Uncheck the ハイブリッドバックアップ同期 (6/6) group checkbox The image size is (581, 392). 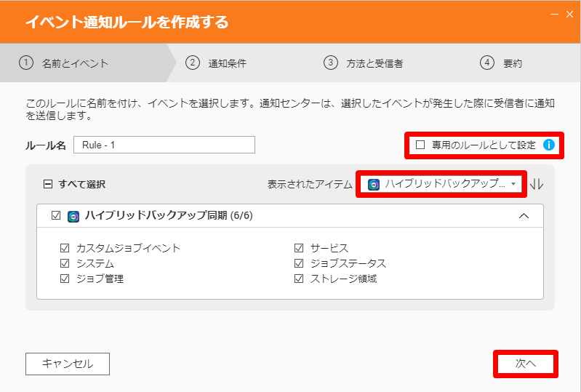(56, 215)
